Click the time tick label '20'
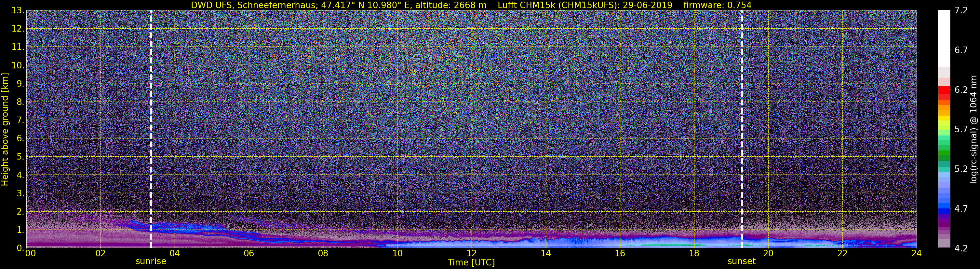This screenshot has height=269, width=980. coord(768,254)
